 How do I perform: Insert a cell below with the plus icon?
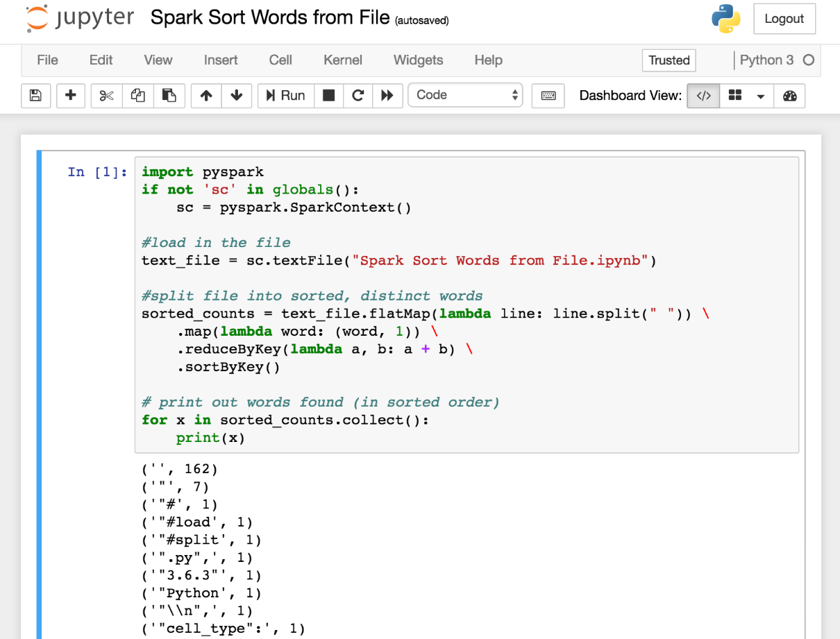[x=71, y=96]
